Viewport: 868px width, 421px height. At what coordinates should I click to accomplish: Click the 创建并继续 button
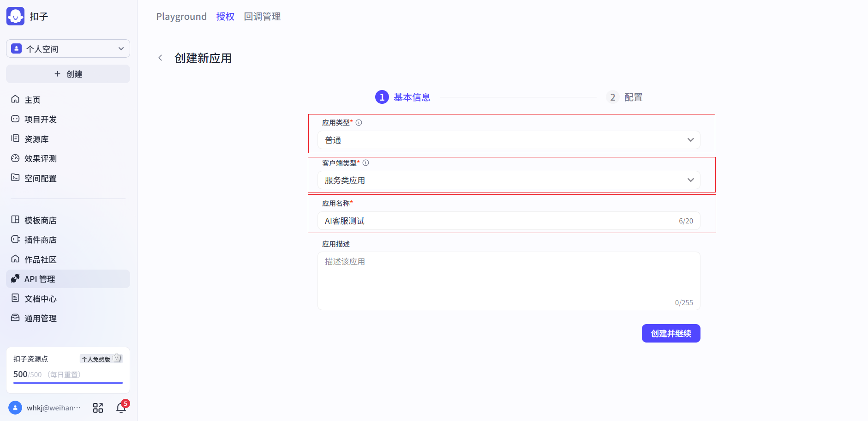click(670, 333)
